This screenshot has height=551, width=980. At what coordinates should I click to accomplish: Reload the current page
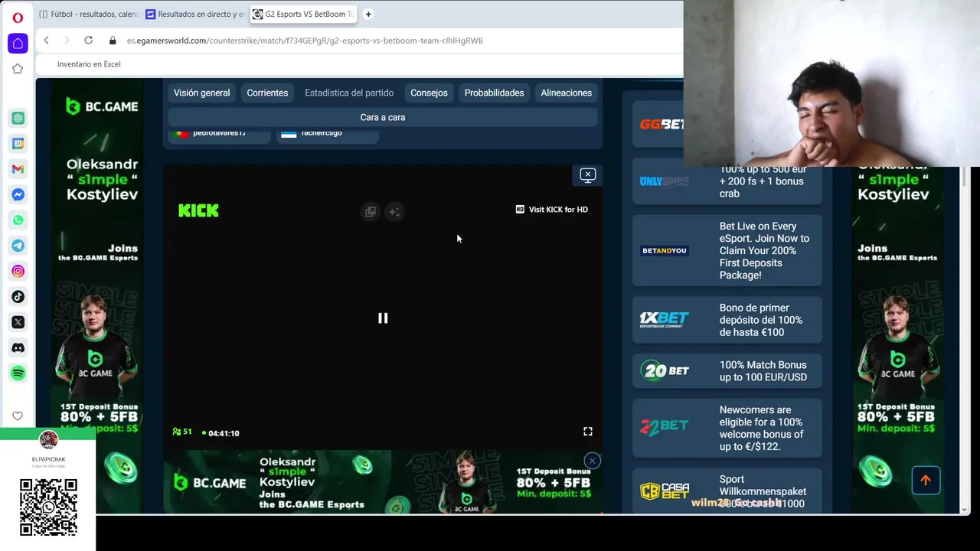tap(88, 41)
